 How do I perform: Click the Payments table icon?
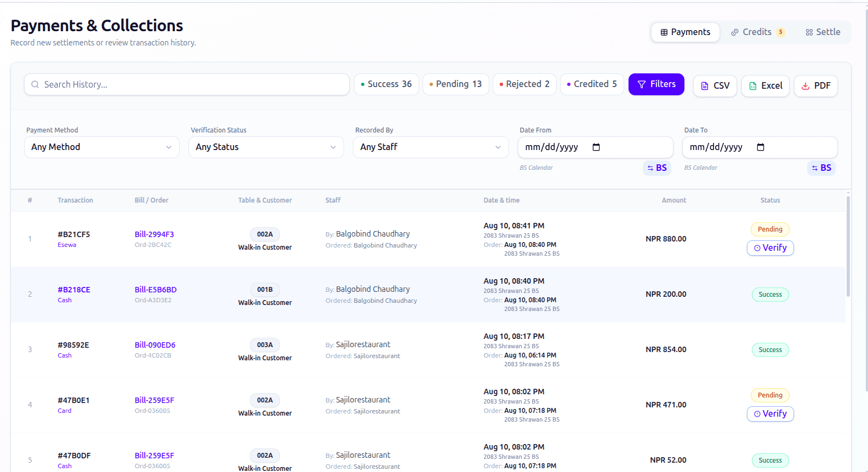point(664,32)
